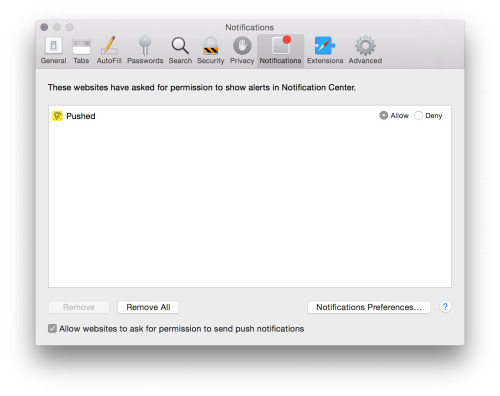Open the AutoFill preferences pane
This screenshot has width=500, height=396.
(x=109, y=50)
